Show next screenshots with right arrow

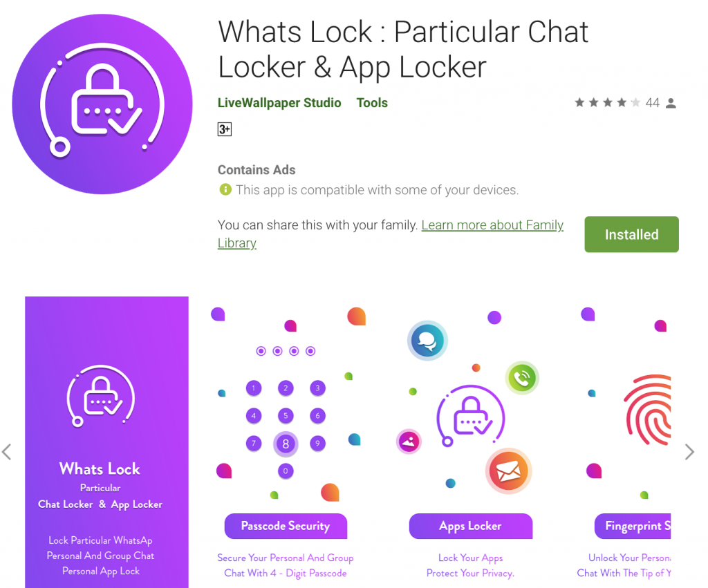pyautogui.click(x=689, y=452)
